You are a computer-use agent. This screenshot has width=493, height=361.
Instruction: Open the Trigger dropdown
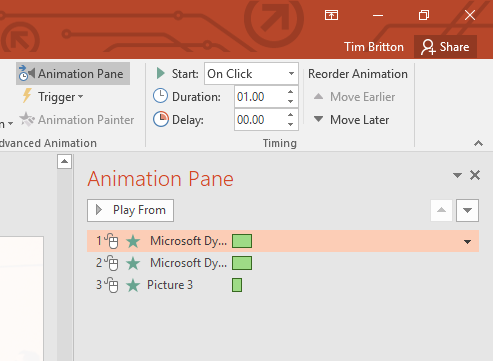tap(53, 97)
